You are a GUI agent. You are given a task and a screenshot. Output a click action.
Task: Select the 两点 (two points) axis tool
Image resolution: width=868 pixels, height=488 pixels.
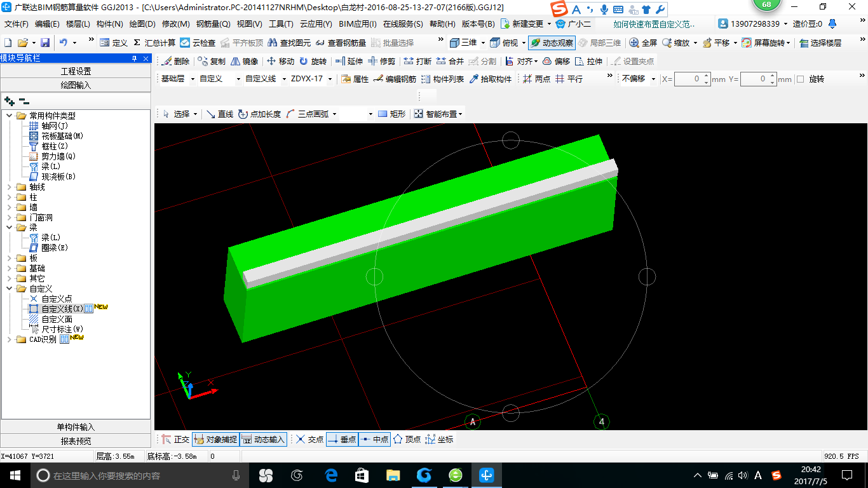tap(536, 79)
